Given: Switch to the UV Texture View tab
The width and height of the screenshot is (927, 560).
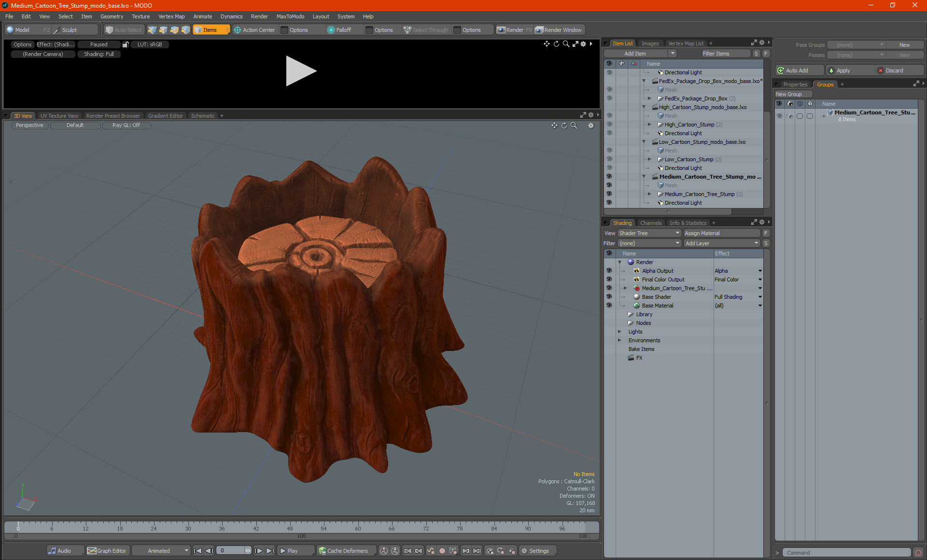Looking at the screenshot, I should pyautogui.click(x=59, y=116).
